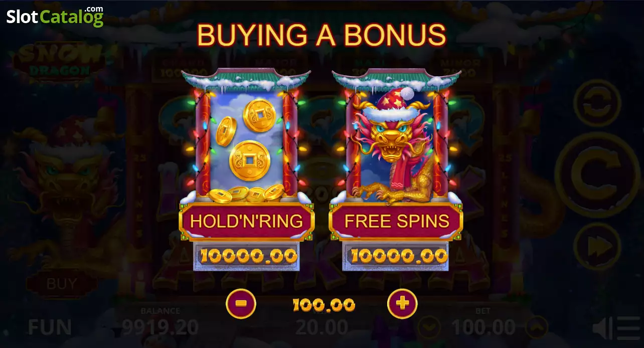Click the Free Spins 10000.00 price tag
The image size is (644, 348).
coord(396,256)
